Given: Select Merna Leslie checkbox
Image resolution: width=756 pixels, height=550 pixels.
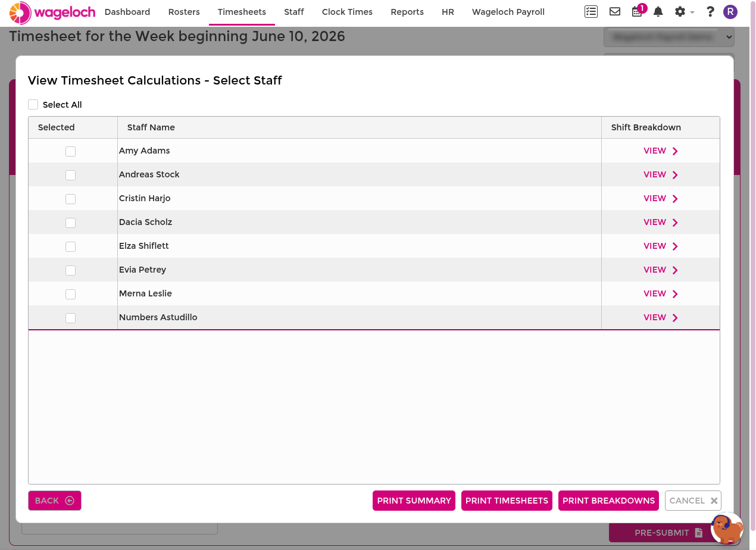Looking at the screenshot, I should [70, 294].
